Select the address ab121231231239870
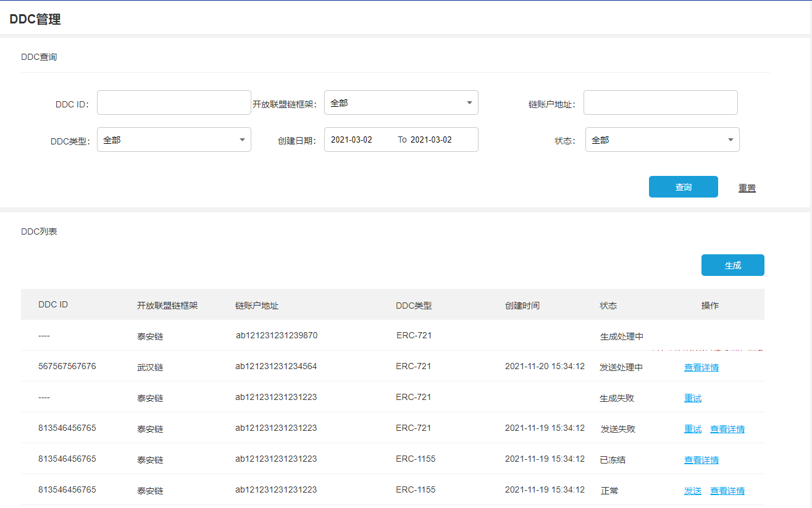The height and width of the screenshot is (508, 812). 277,335
